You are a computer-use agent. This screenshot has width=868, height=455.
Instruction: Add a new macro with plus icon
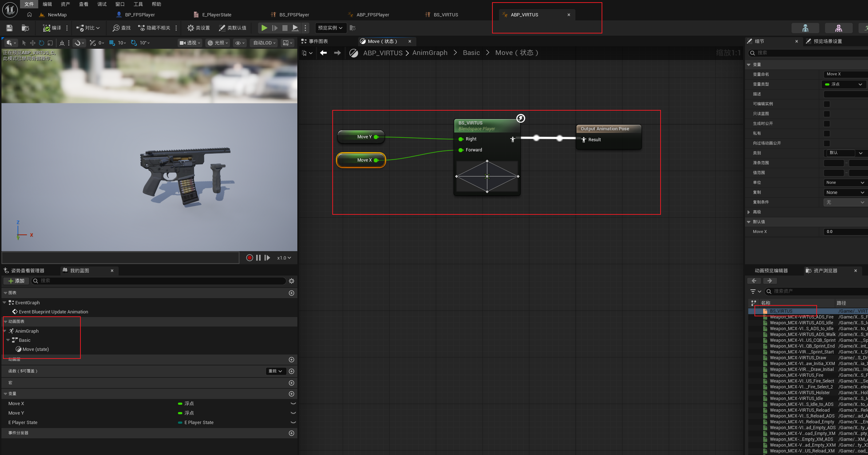point(292,383)
